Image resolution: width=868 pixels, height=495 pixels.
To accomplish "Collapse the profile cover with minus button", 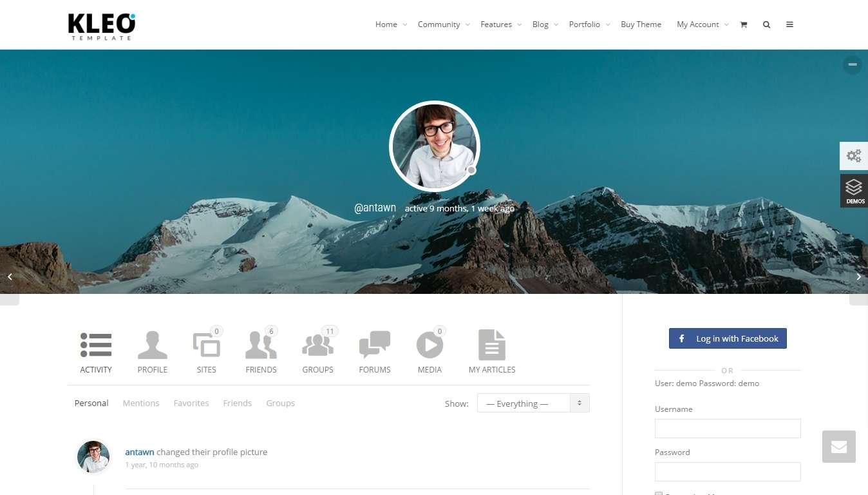I will [853, 64].
